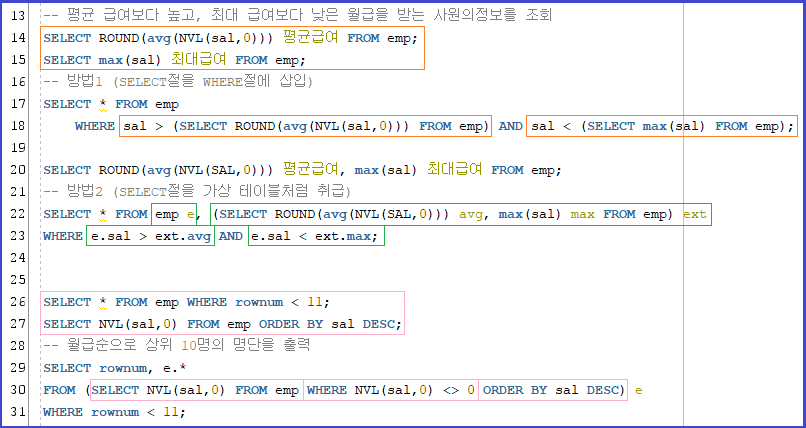The image size is (806, 428).
Task: Click the 평균급여 alias on line 14
Action: 310,38
